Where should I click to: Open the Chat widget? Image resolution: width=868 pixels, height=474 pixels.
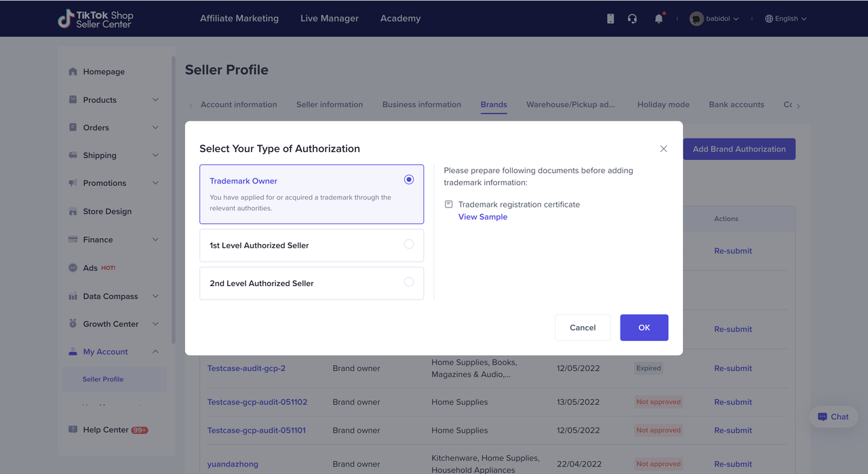coord(833,417)
